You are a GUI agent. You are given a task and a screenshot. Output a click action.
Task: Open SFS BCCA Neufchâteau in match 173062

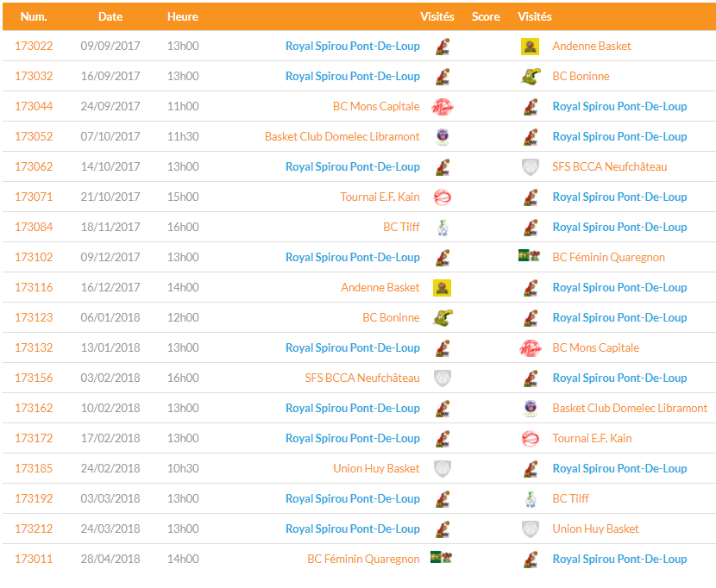click(x=610, y=166)
